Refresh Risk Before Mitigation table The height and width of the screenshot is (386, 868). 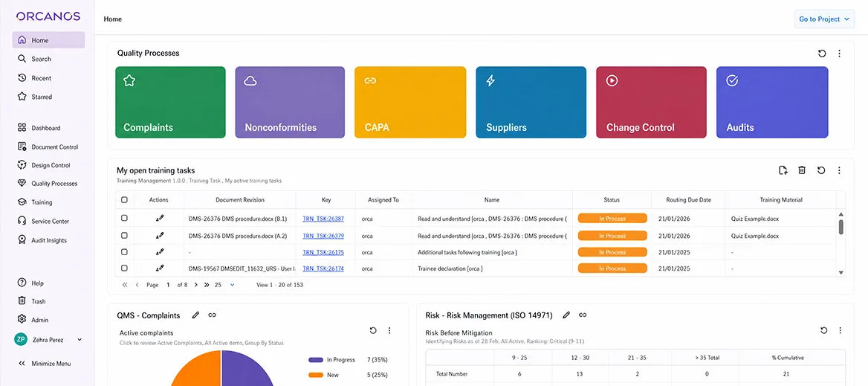823,331
